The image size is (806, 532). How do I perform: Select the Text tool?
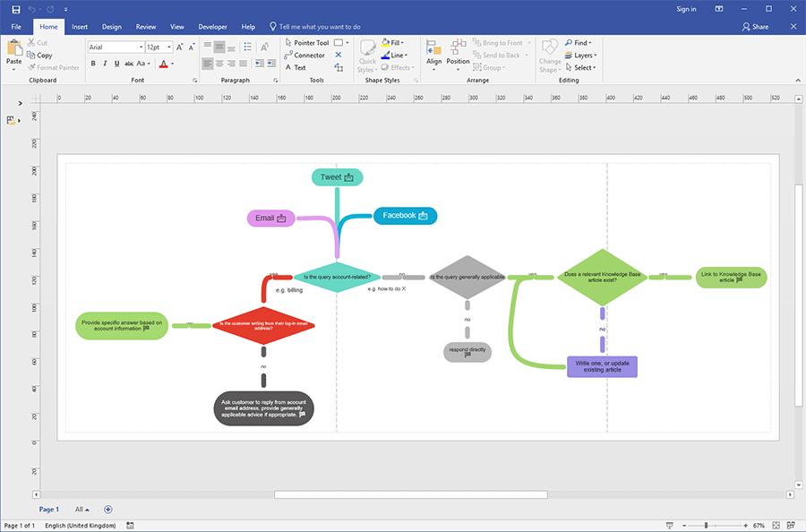pos(296,67)
